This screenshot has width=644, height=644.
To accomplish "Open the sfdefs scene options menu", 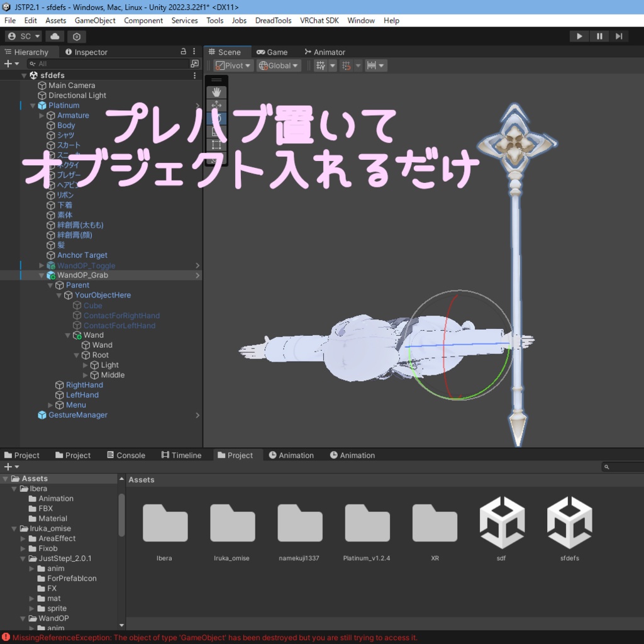I will 194,75.
